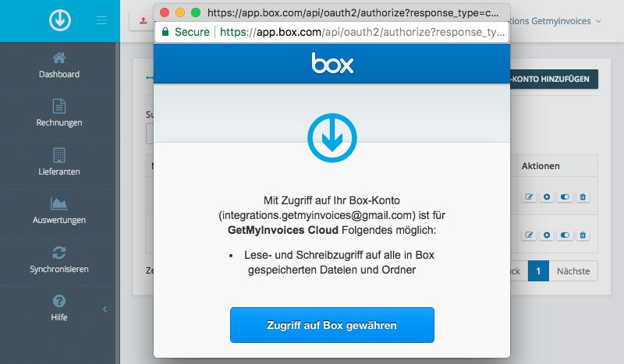Click the GetMyInvoices logo in sidebar header
The height and width of the screenshot is (364, 624).
pyautogui.click(x=60, y=20)
